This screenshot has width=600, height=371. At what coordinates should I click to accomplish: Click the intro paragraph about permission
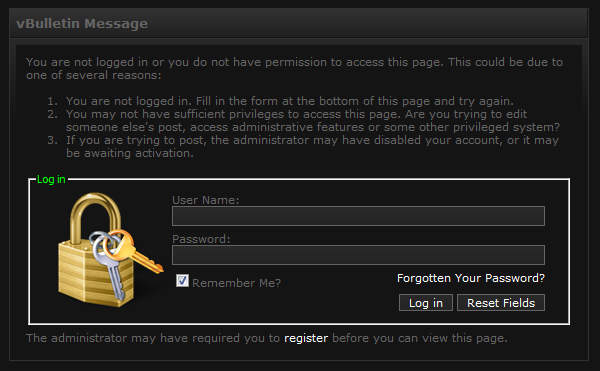point(294,68)
